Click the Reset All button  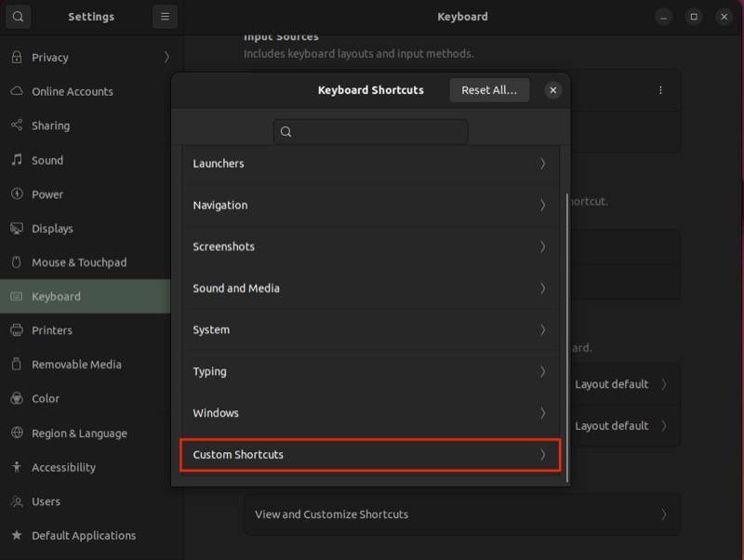tap(489, 89)
